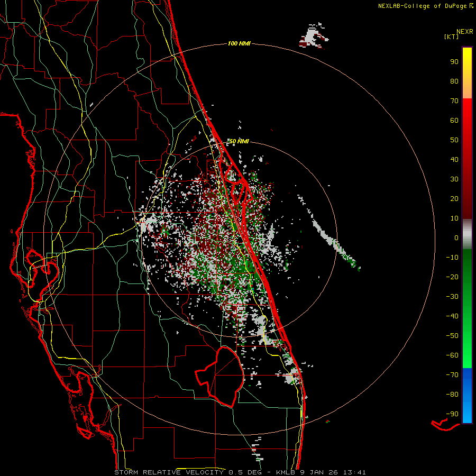This screenshot has height=476, width=476.
Task: Click the -60 value on the velocity scale
Action: point(452,355)
